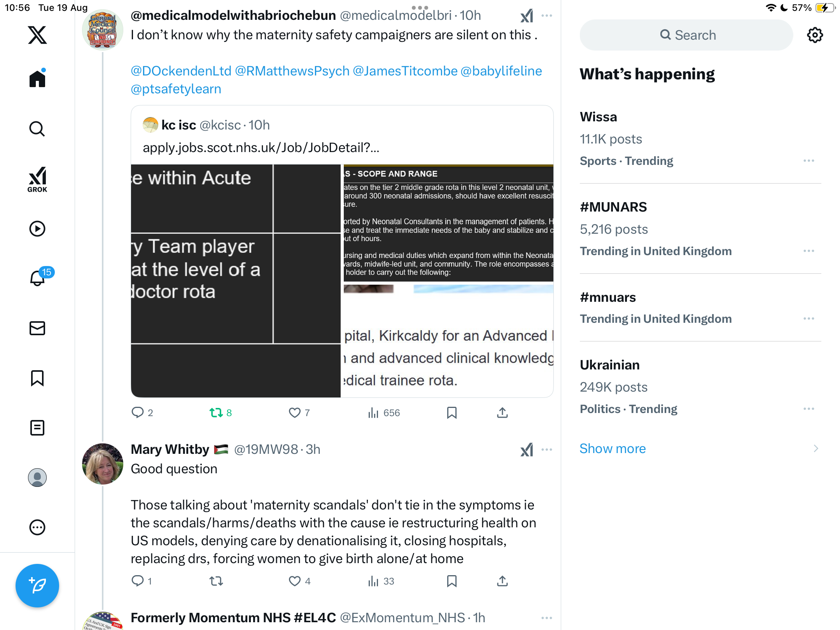Click the compose new post button

(37, 585)
